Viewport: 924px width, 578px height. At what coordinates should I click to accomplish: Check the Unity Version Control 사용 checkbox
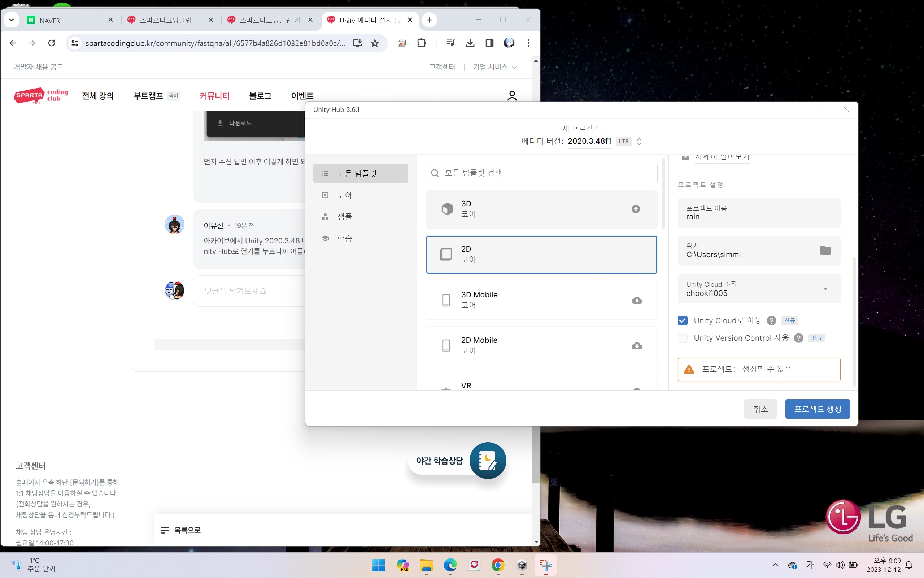(x=683, y=338)
